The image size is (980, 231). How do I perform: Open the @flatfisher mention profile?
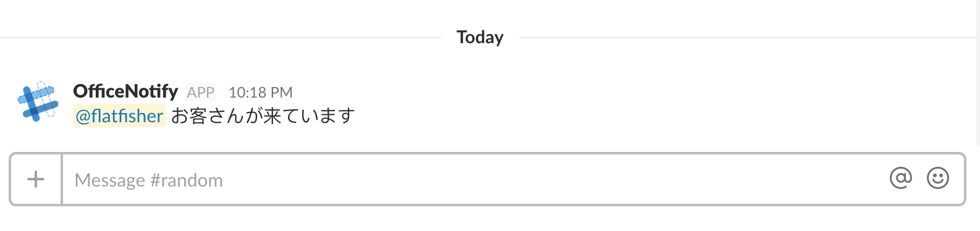[x=119, y=116]
